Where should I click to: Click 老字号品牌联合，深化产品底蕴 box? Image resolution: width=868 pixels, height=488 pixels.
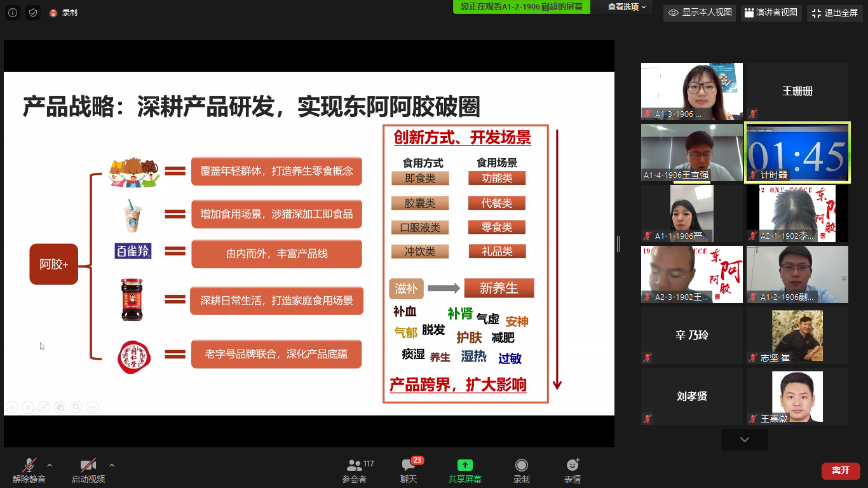(276, 354)
